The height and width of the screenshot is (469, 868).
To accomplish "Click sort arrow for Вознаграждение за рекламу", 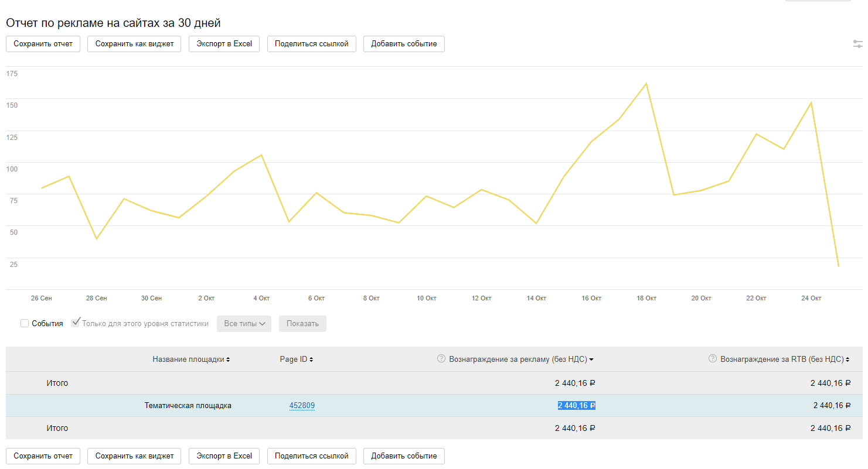I will click(591, 360).
